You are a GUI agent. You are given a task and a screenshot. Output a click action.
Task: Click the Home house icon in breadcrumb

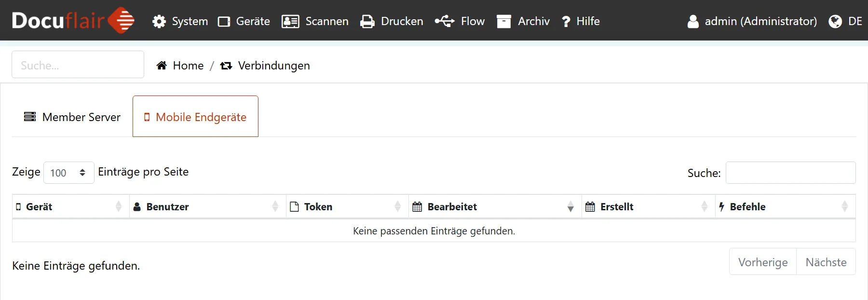pyautogui.click(x=162, y=66)
